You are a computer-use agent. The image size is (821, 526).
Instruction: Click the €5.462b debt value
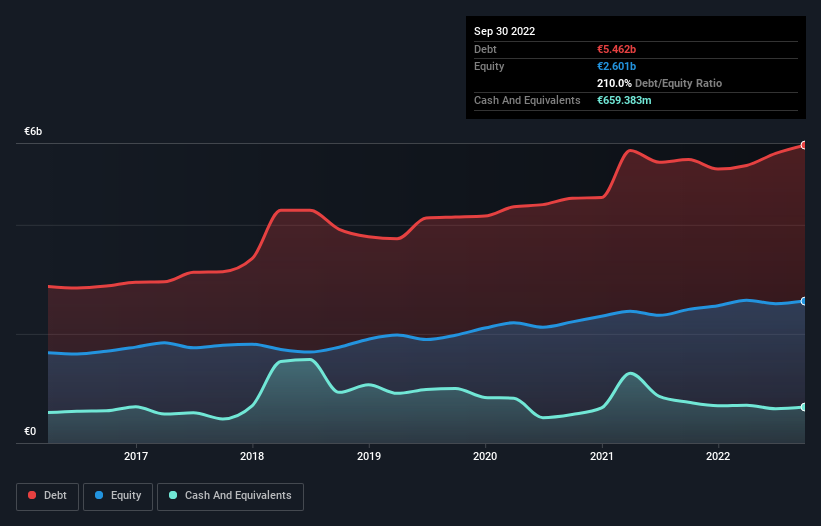(x=616, y=49)
